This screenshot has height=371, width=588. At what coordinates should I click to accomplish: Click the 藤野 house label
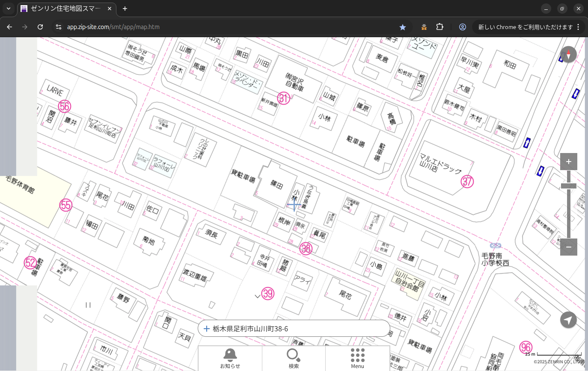click(123, 298)
